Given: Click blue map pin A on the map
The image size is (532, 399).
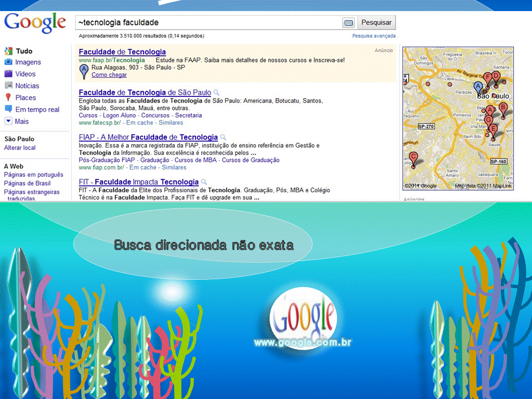Looking at the screenshot, I should pyautogui.click(x=478, y=88).
